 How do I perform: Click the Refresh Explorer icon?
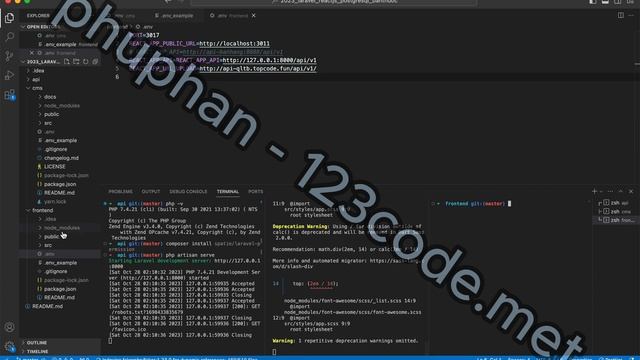[86, 62]
